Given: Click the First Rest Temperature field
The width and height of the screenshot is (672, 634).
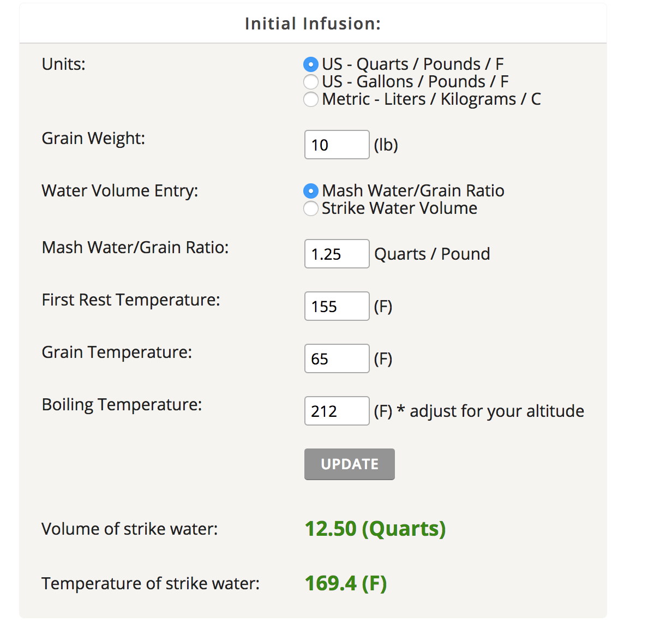Looking at the screenshot, I should [337, 306].
